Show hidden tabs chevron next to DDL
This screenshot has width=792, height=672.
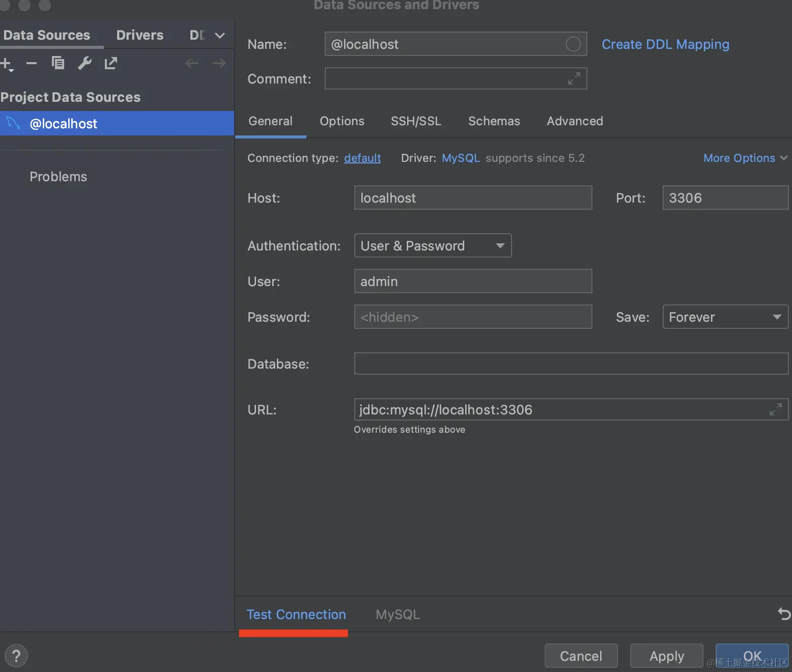tap(220, 35)
